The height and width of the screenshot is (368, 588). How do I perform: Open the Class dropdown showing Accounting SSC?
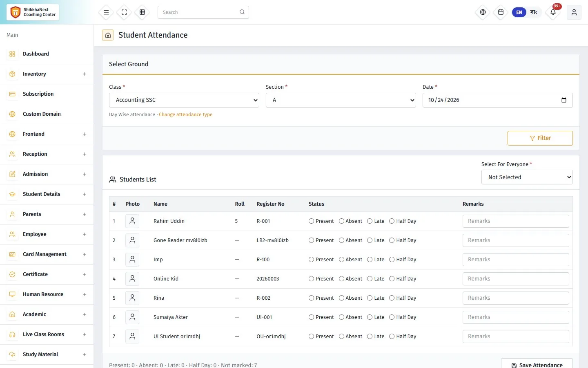coord(184,100)
